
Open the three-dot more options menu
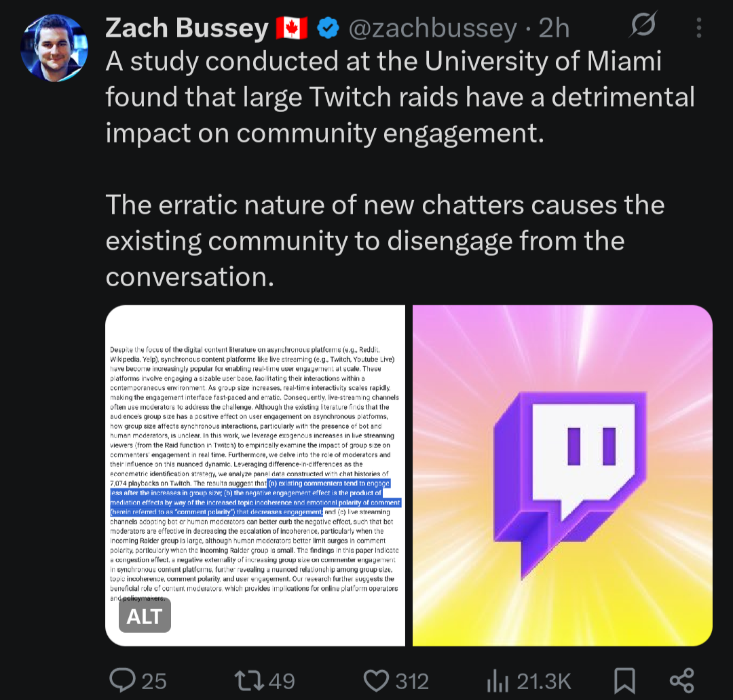click(x=699, y=28)
